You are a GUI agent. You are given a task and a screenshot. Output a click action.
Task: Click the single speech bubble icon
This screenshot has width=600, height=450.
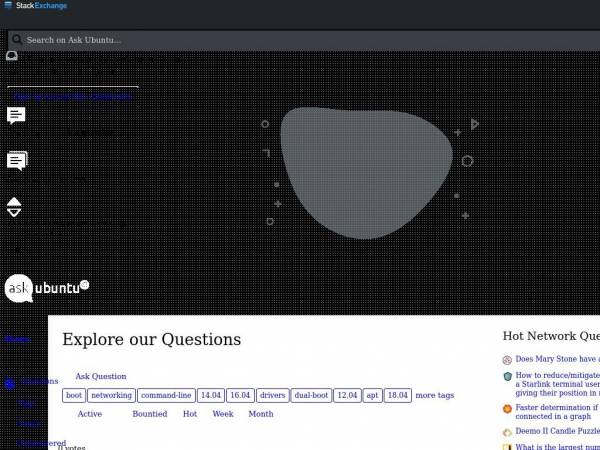16,115
